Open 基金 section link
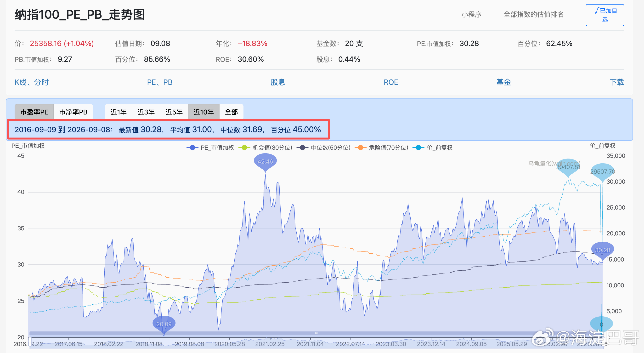Viewport: 644px width, 353px height. point(503,82)
